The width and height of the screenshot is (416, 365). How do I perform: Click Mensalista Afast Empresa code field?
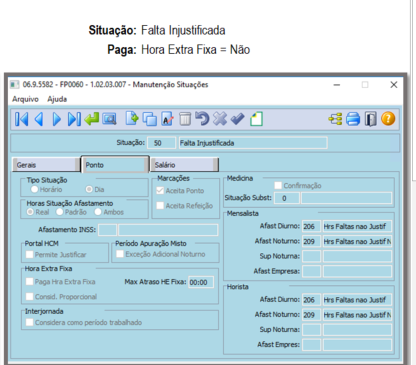pyautogui.click(x=311, y=271)
